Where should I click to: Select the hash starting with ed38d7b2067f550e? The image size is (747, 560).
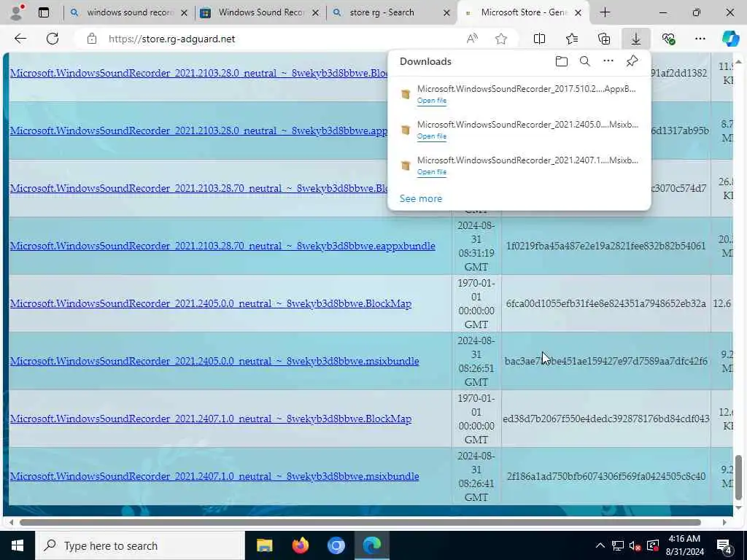click(x=605, y=419)
